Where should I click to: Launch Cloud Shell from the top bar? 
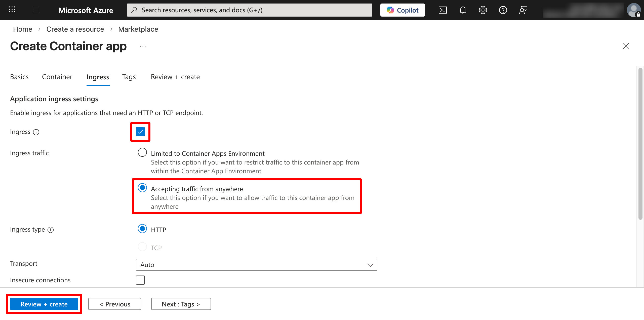pyautogui.click(x=442, y=10)
